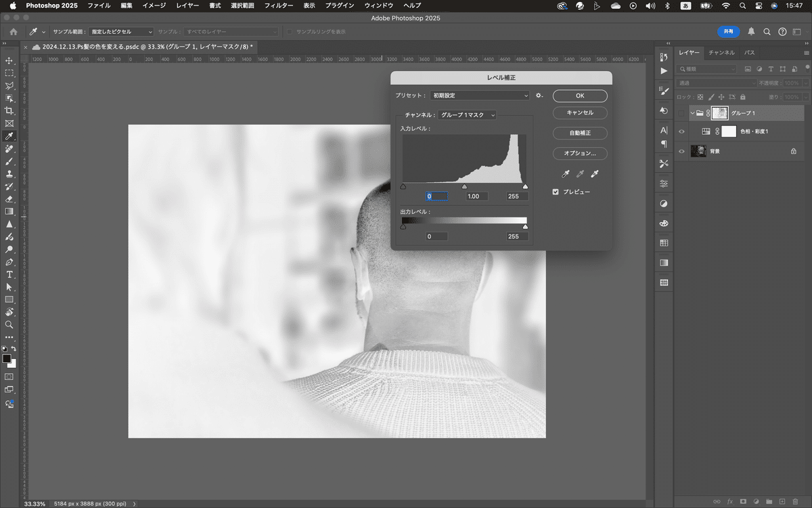Open the イメージ menu
812x508 pixels.
(154, 5)
